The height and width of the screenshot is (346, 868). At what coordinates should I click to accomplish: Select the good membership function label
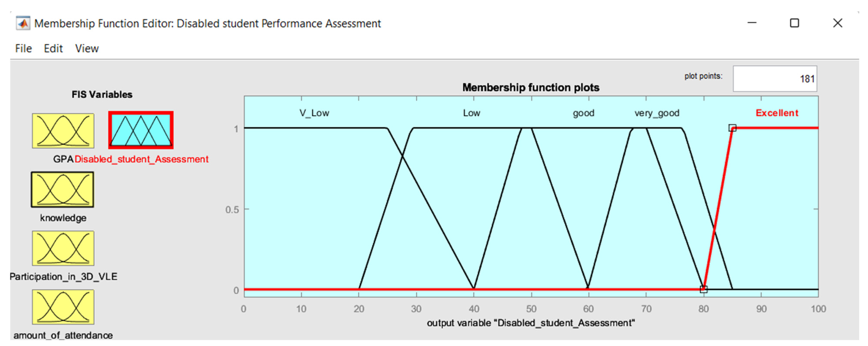pyautogui.click(x=584, y=113)
